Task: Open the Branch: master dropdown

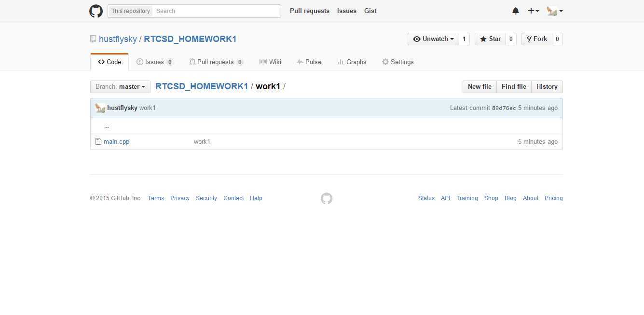Action: point(120,87)
